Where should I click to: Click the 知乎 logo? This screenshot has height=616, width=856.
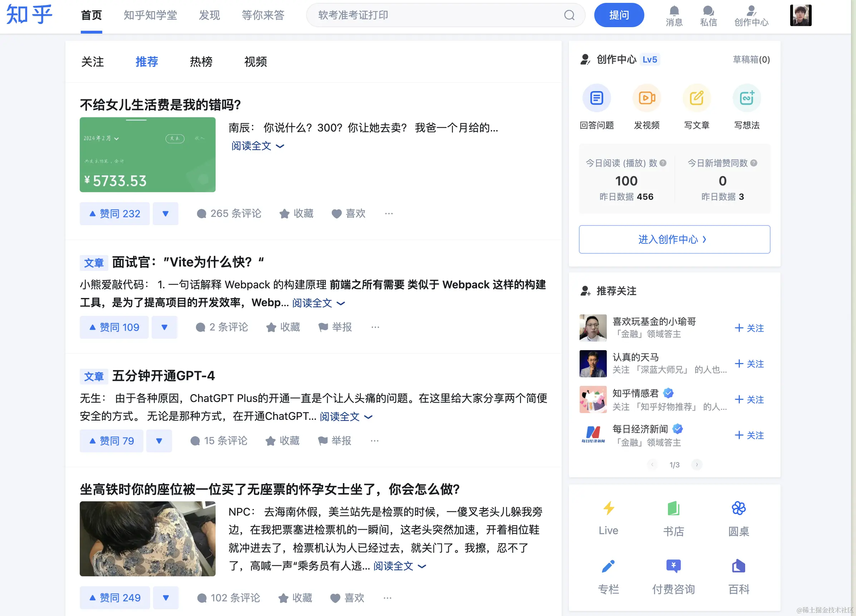[29, 15]
